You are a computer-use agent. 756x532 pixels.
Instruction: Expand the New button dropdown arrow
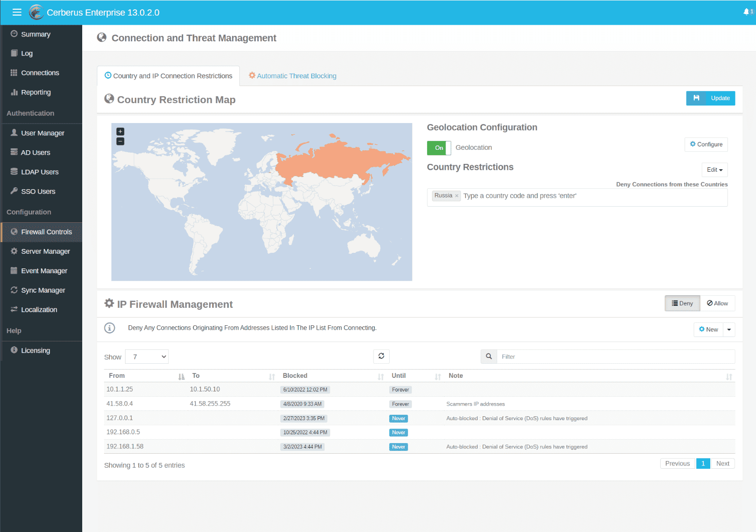tap(729, 330)
